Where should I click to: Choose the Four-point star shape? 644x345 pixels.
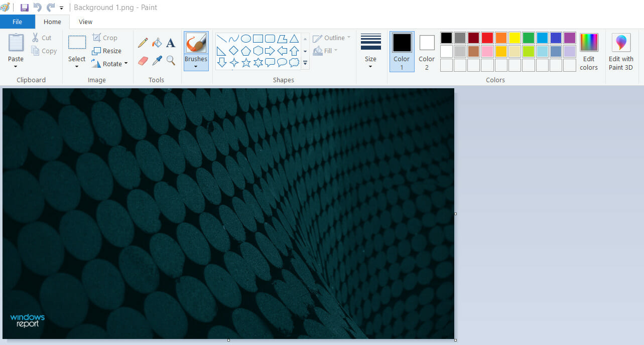coord(233,63)
